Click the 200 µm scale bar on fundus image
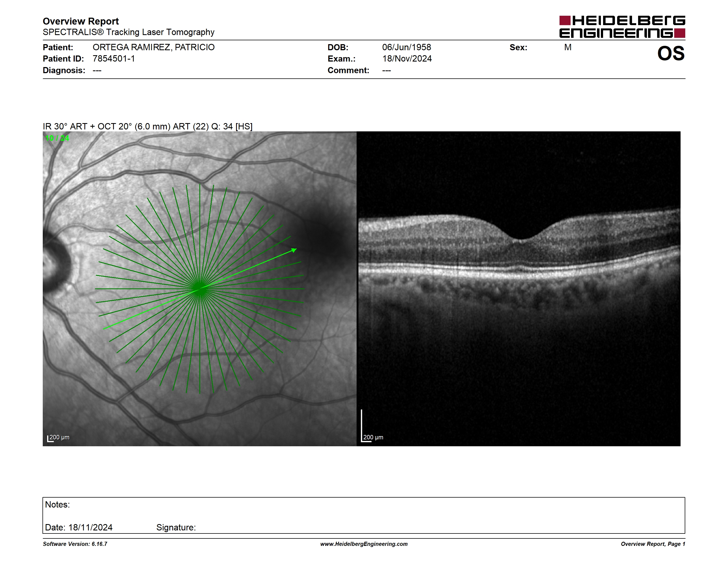 click(x=58, y=438)
